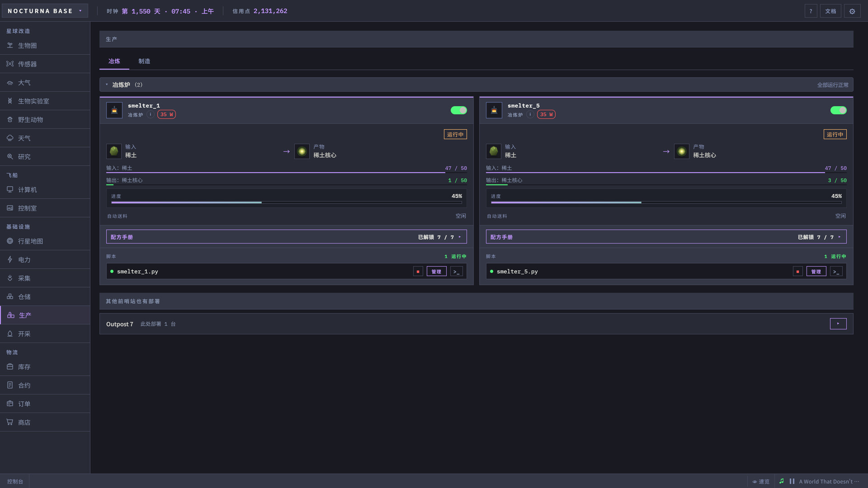Open 库存 inventory in sidebar
Viewport: 868px width, 488px height.
(x=45, y=367)
